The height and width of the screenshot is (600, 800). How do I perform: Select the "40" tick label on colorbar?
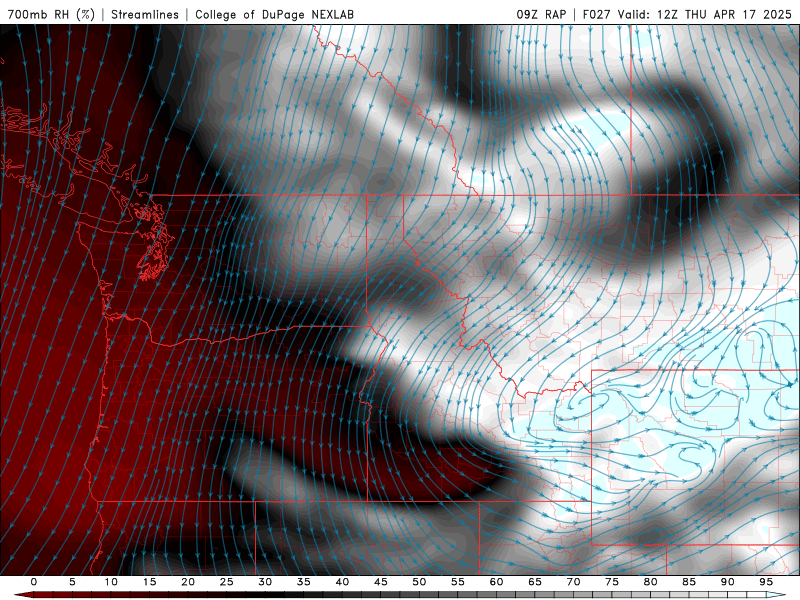click(x=342, y=582)
